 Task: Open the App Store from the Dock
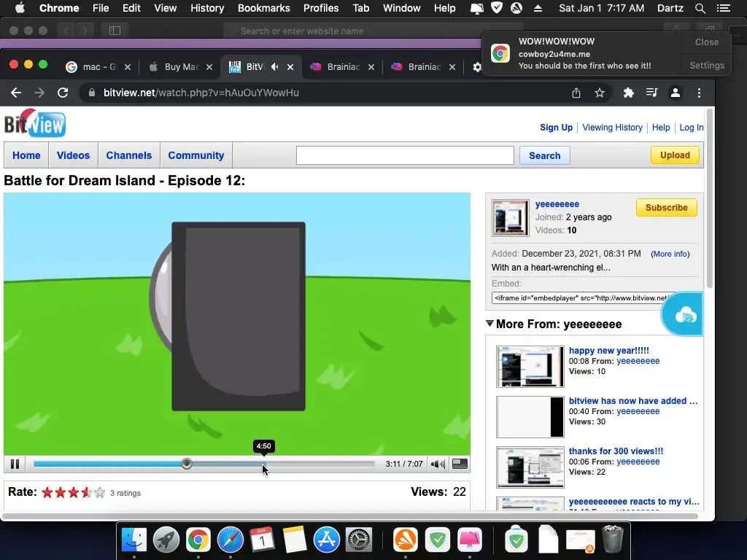pyautogui.click(x=326, y=540)
